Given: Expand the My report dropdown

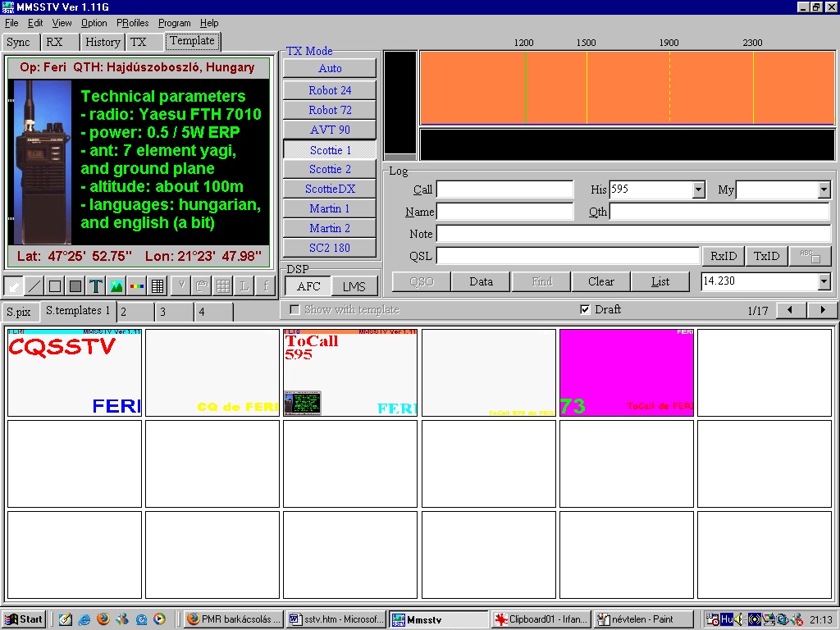Looking at the screenshot, I should point(824,189).
